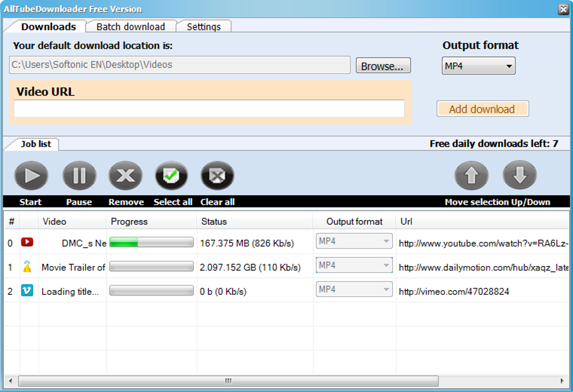Click the Output format column header
Image resolution: width=573 pixels, height=392 pixels.
click(x=354, y=221)
